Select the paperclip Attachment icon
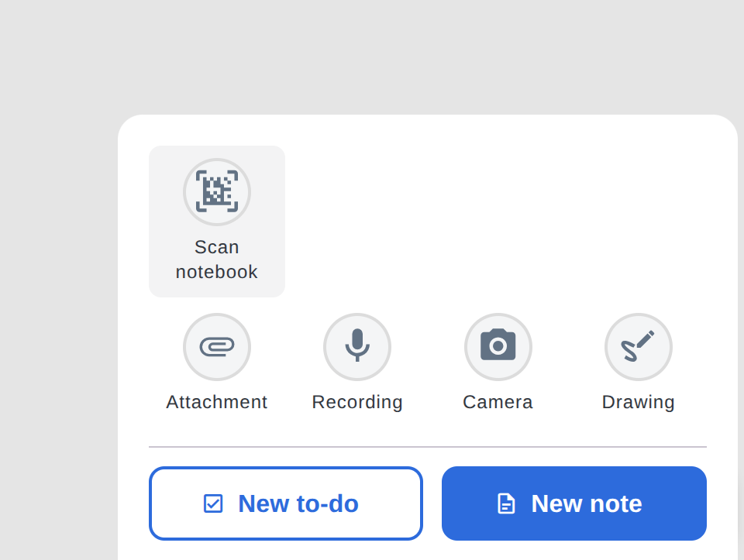This screenshot has width=744, height=560. 217,347
